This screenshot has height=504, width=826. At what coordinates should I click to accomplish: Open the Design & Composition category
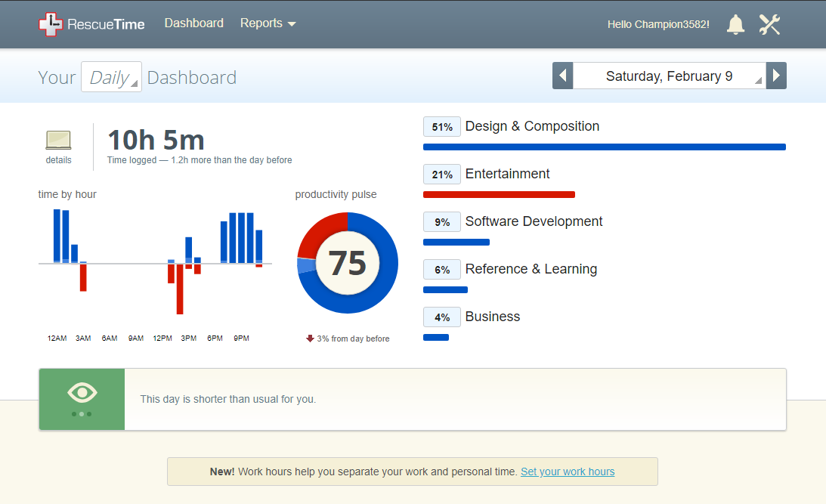(532, 126)
